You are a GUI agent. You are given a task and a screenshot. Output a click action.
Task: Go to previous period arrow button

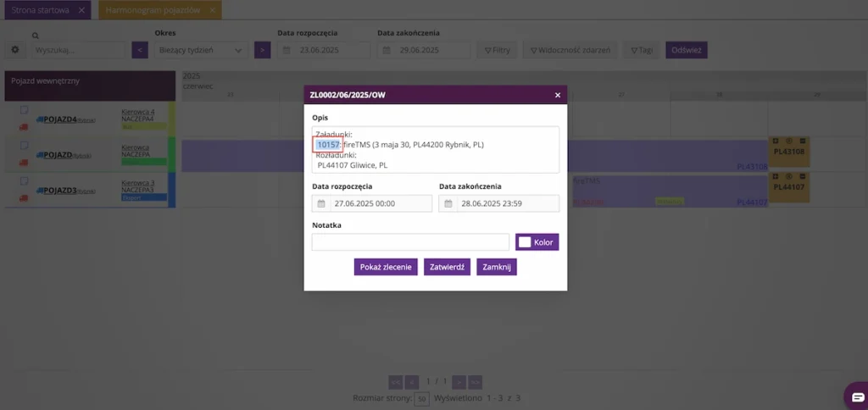tap(140, 50)
